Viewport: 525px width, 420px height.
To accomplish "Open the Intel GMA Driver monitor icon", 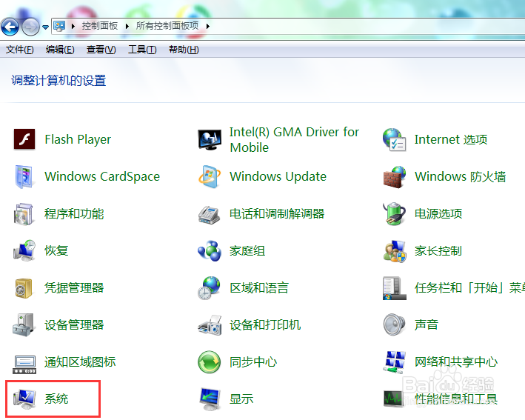I will pos(210,140).
